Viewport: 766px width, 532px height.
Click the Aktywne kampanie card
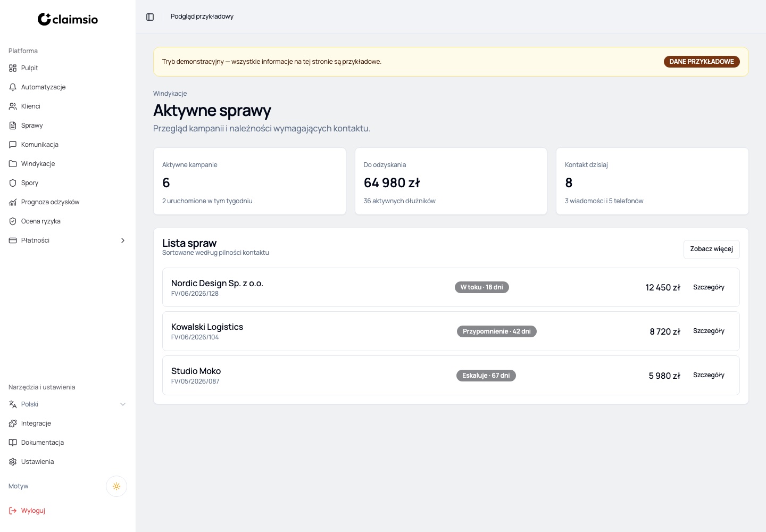click(249, 181)
